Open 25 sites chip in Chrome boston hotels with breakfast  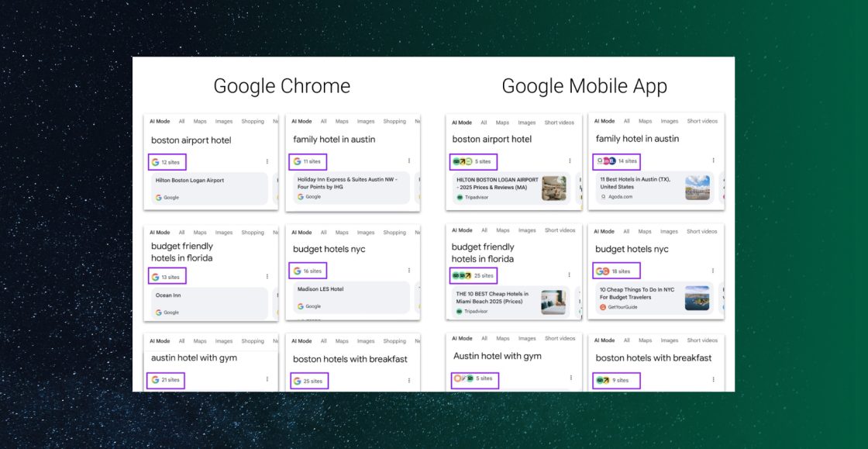[309, 381]
